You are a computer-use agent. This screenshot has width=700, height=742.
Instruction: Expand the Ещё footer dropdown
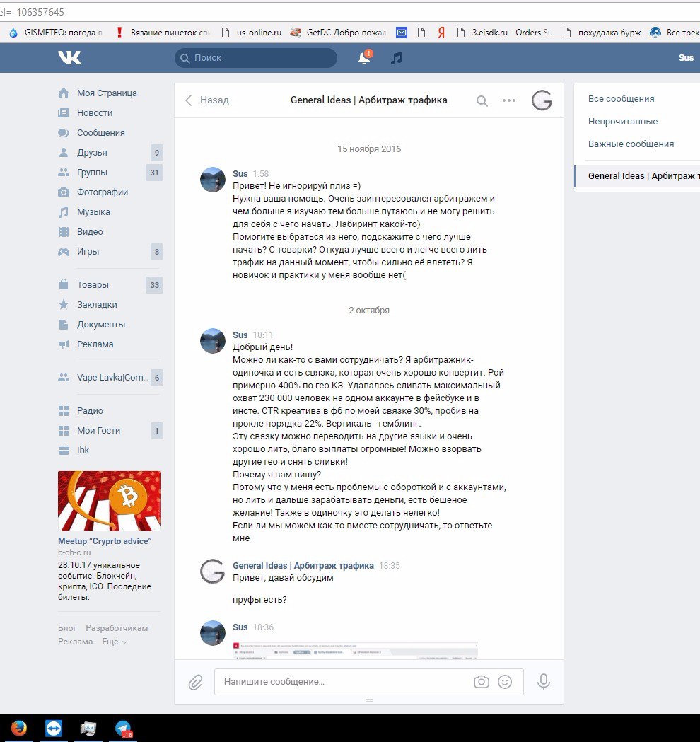tap(115, 642)
